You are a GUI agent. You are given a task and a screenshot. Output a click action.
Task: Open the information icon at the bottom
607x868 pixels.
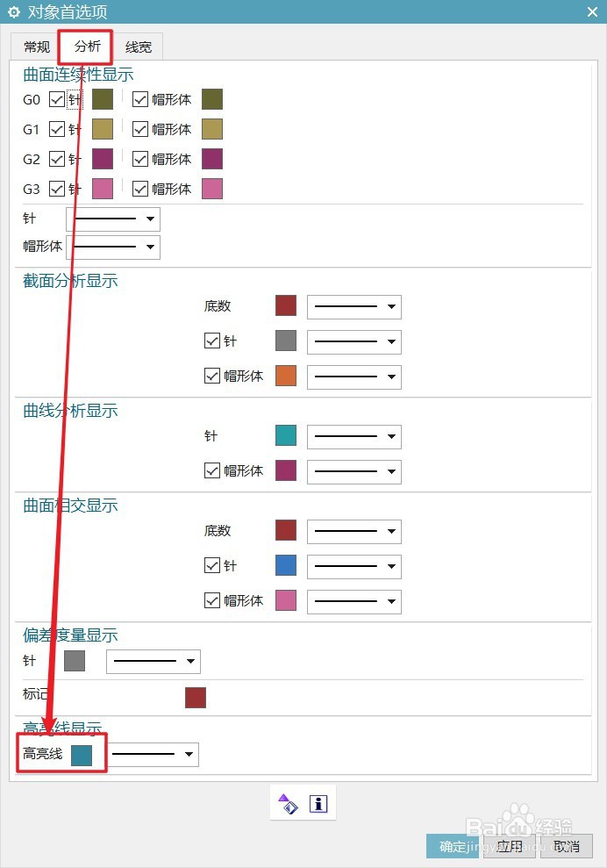tap(318, 803)
